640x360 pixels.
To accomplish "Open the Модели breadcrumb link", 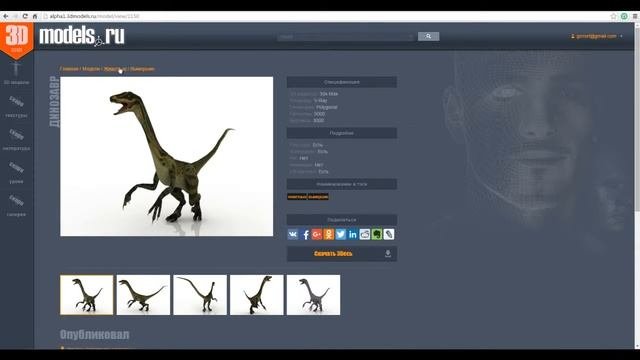I will [x=91, y=69].
